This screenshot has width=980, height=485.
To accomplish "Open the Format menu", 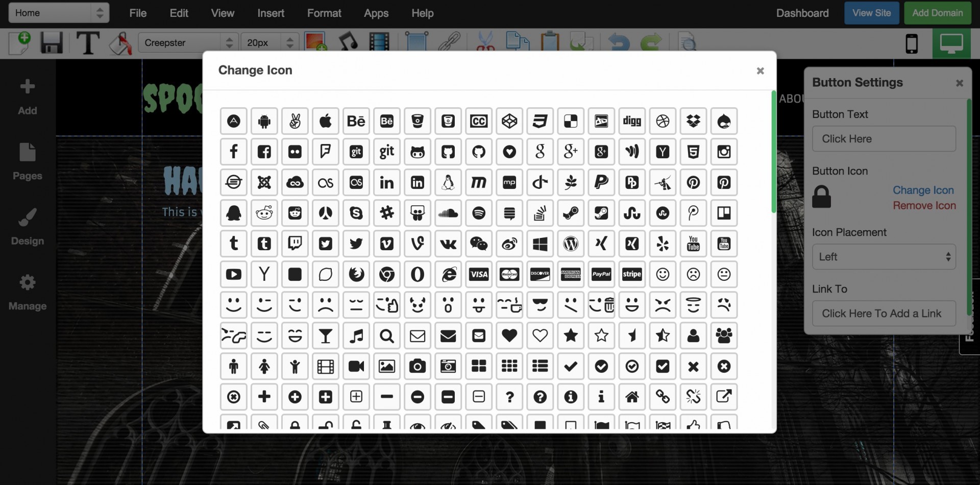I will pos(324,13).
